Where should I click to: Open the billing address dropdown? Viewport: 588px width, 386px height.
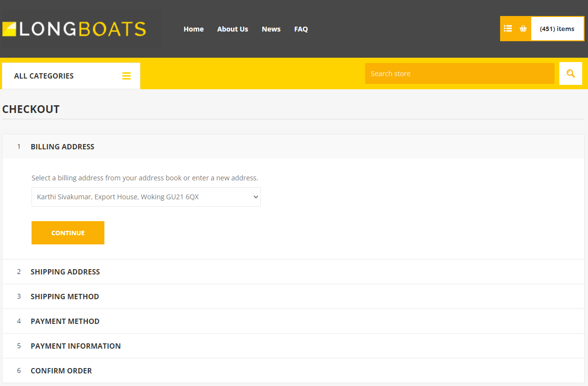pyautogui.click(x=146, y=197)
